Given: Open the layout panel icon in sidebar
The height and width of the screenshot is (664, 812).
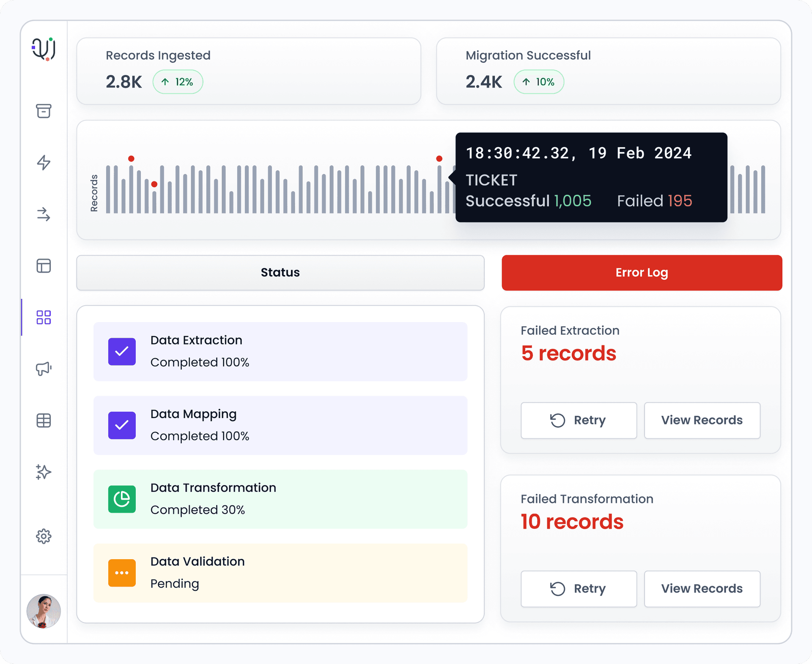Looking at the screenshot, I should tap(44, 266).
